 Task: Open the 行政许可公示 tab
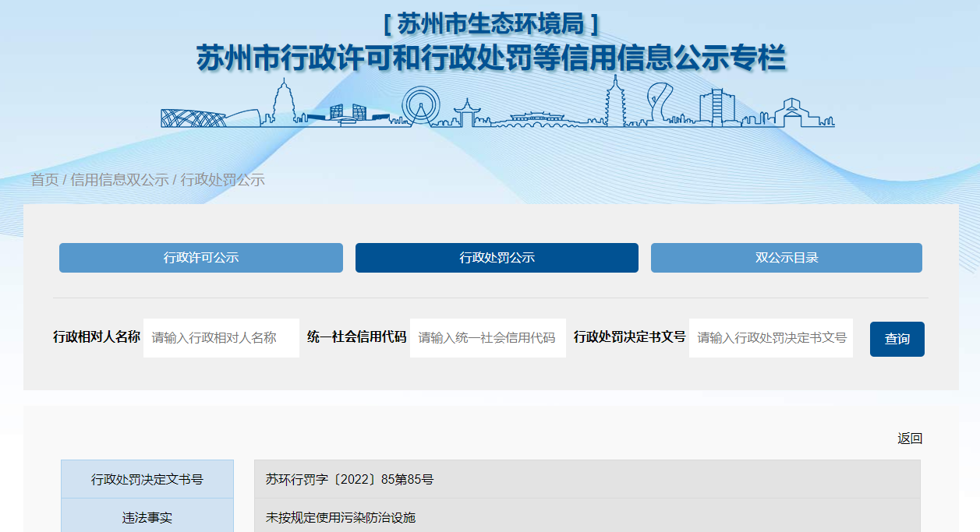click(201, 258)
